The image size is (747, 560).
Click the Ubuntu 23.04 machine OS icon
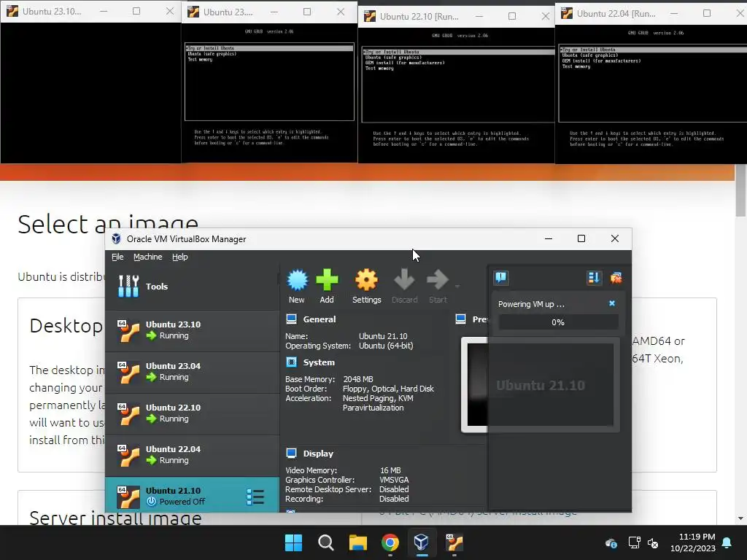(x=128, y=373)
